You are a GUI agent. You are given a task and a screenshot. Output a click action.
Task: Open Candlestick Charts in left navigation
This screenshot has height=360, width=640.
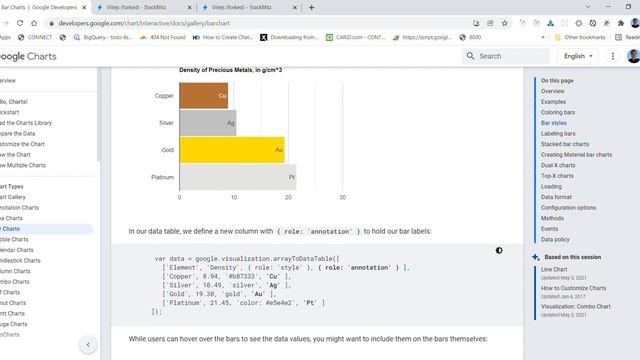pyautogui.click(x=20, y=260)
